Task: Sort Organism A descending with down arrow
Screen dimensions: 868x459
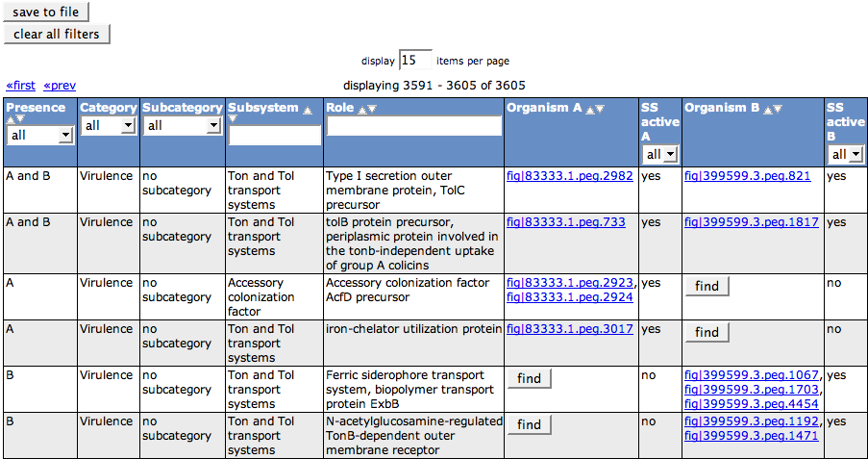Action: (x=600, y=110)
